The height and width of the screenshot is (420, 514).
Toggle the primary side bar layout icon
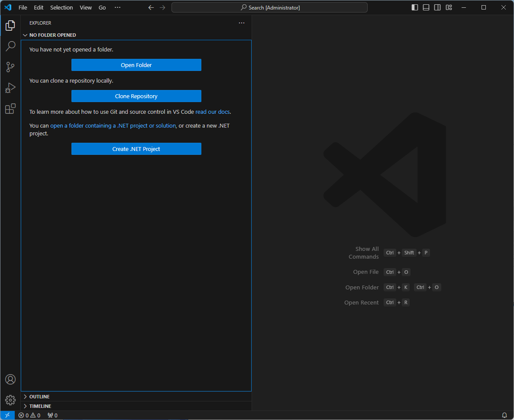pyautogui.click(x=415, y=7)
